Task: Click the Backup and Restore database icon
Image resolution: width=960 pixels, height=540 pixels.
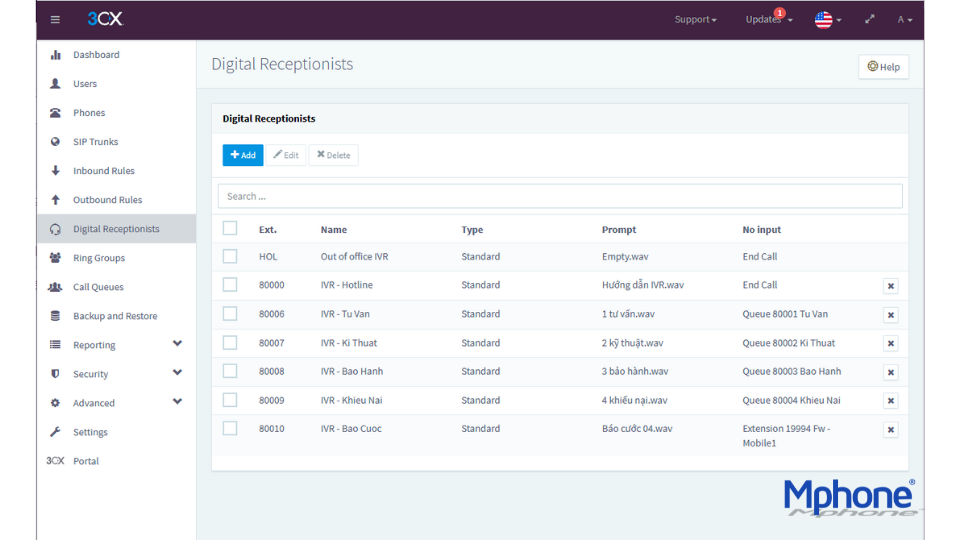Action: (x=55, y=316)
